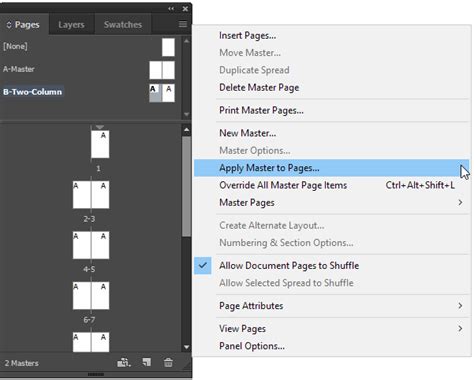Toggle Allow Document Pages to Shuffle

[332, 266]
